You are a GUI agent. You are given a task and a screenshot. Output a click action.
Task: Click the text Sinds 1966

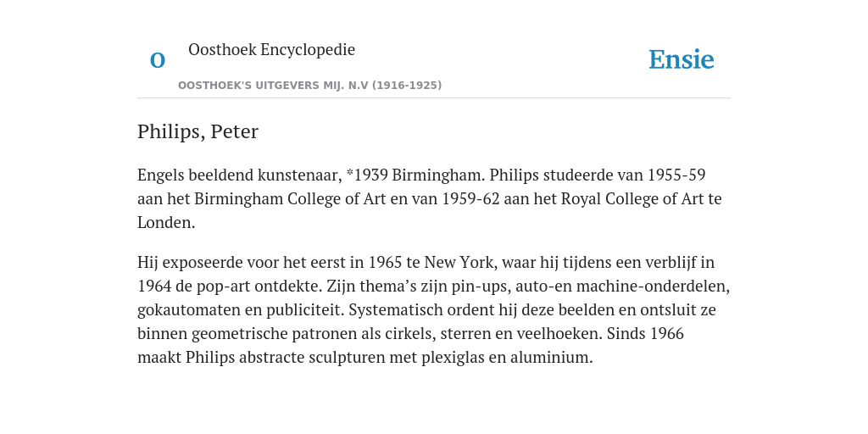tap(645, 334)
